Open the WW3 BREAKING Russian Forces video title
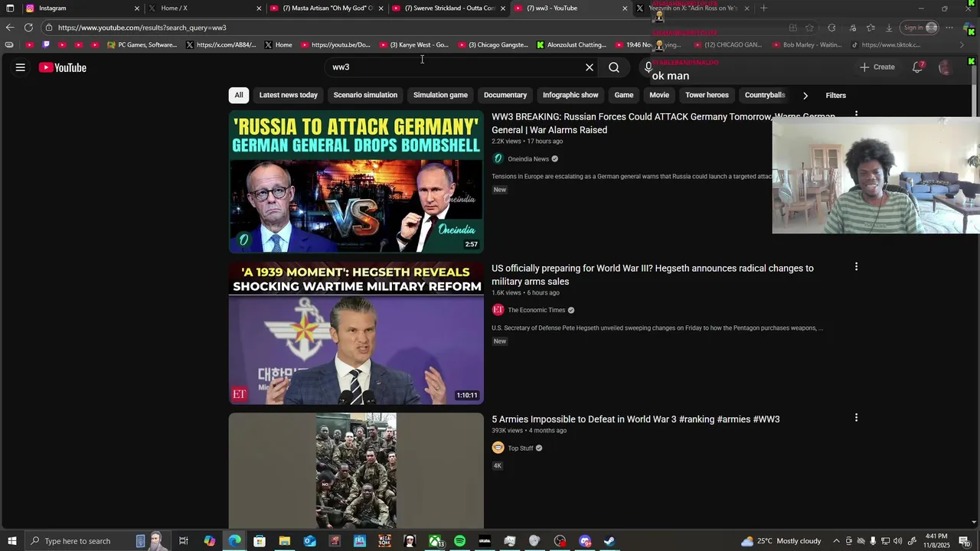This screenshot has height=551, width=980. click(x=663, y=123)
